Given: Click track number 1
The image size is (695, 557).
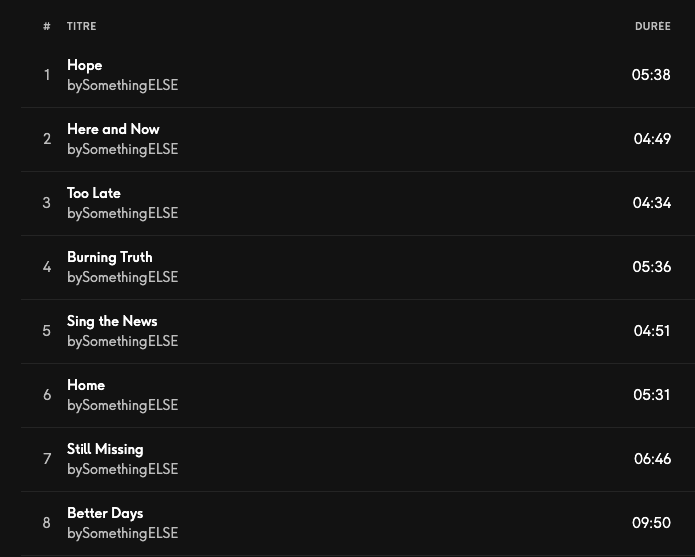Looking at the screenshot, I should tap(47, 75).
